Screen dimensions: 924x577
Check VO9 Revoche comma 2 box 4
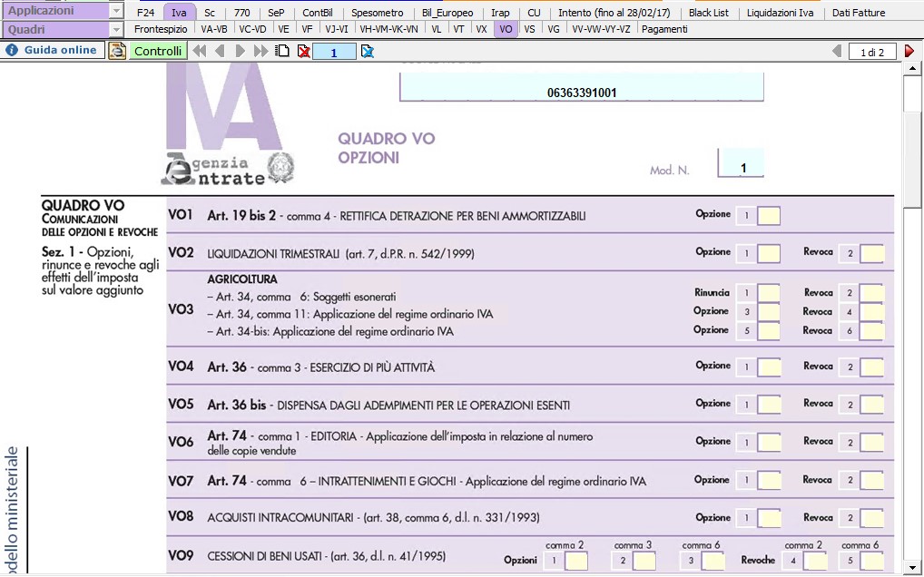click(x=816, y=561)
